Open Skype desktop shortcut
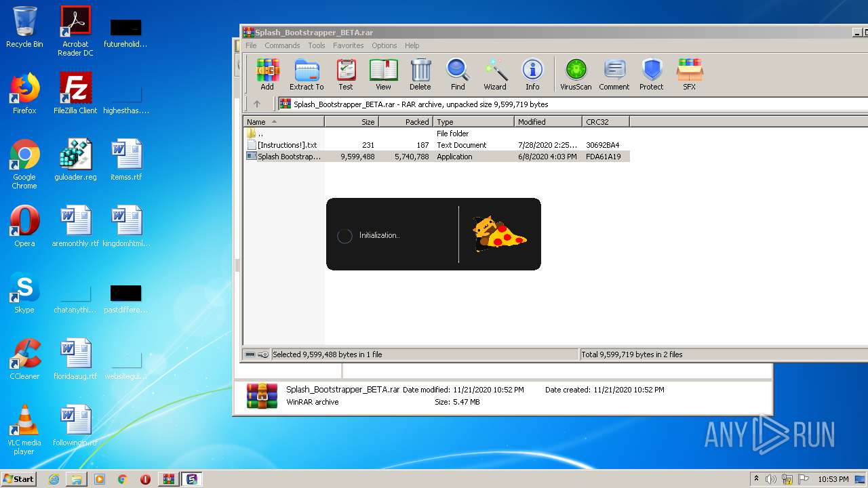Image resolution: width=868 pixels, height=488 pixels. click(24, 293)
